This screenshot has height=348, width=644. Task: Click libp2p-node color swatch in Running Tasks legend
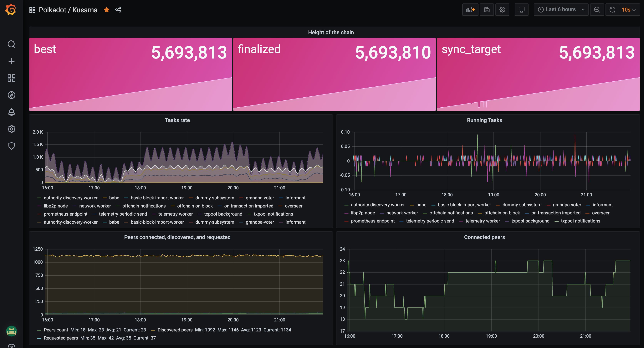[346, 213]
